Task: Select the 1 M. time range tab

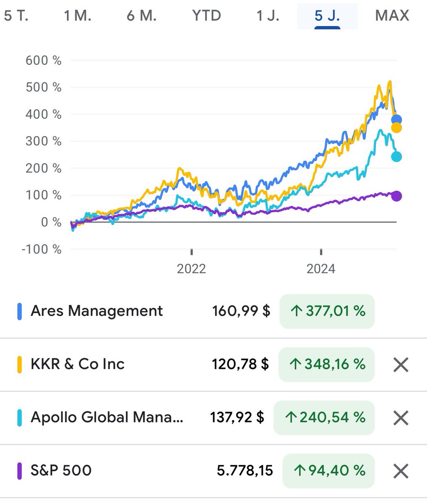Action: pos(78,16)
